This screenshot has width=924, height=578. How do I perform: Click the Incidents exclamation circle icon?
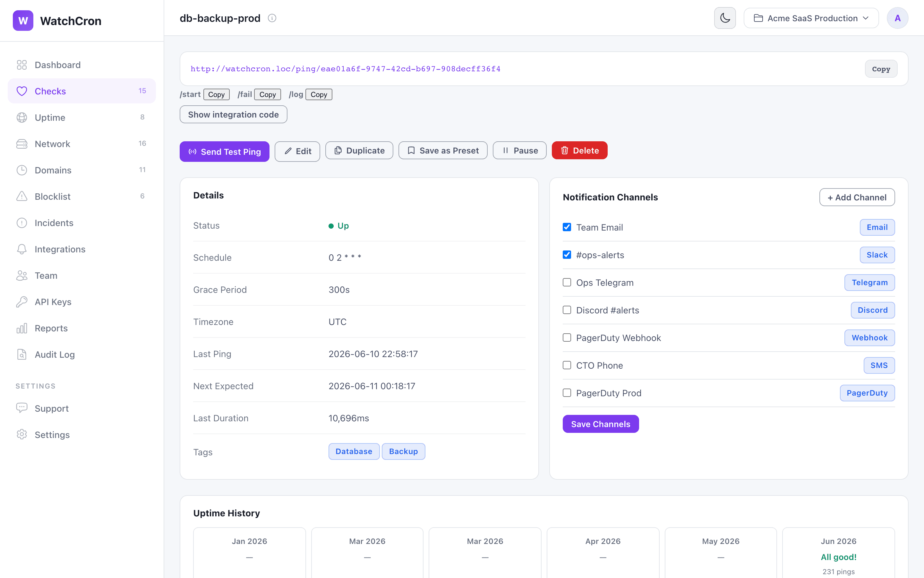tap(22, 223)
